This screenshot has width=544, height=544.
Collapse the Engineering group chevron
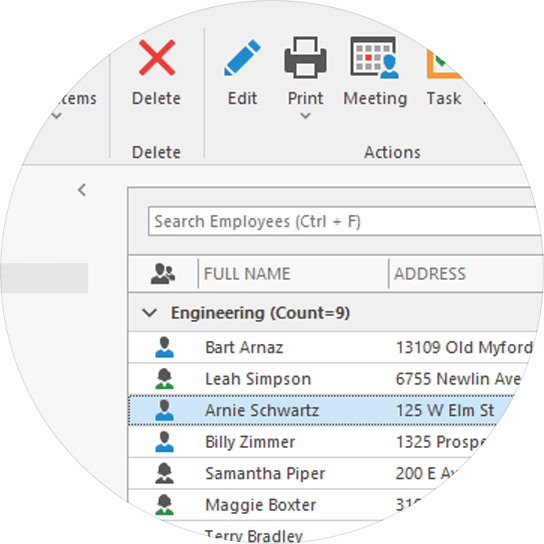[x=150, y=313]
